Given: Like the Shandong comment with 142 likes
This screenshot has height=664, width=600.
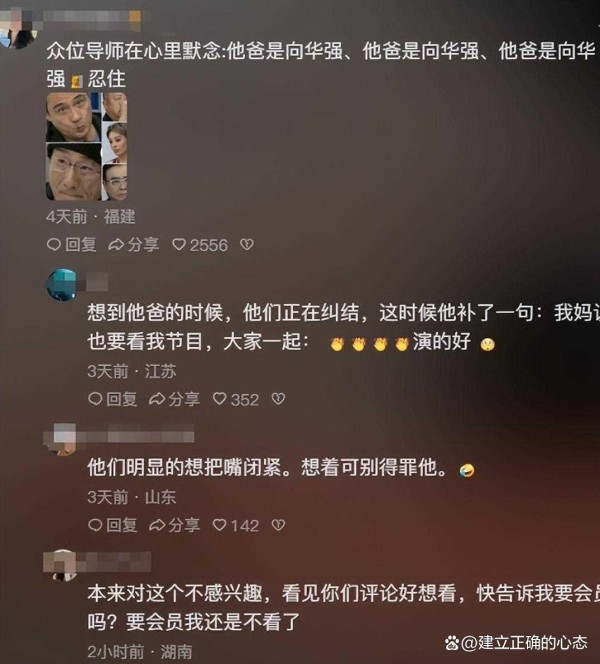Looking at the screenshot, I should tap(236, 525).
